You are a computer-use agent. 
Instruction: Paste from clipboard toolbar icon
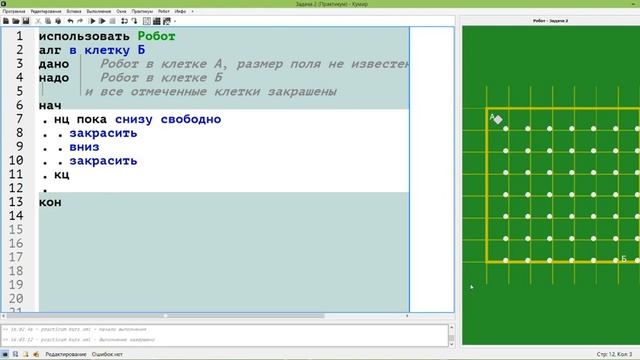point(58,21)
